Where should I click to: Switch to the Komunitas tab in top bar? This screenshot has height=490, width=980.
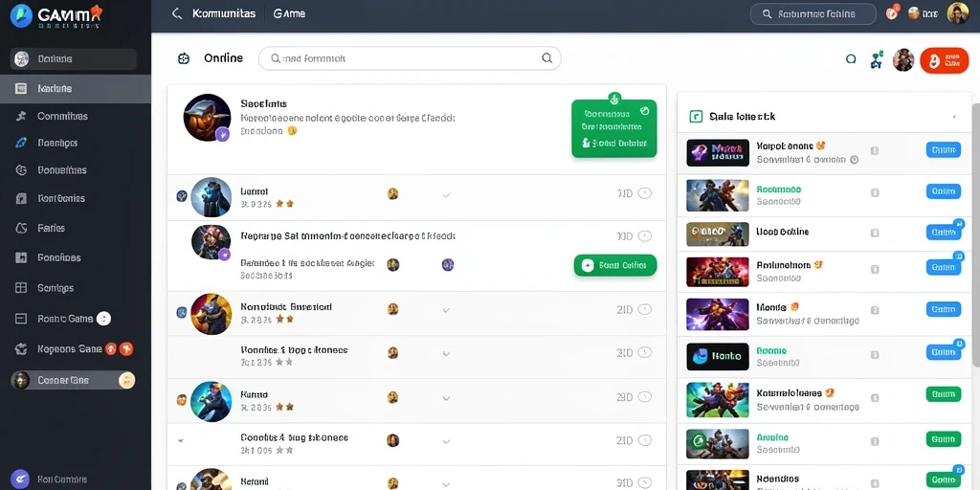[x=224, y=13]
